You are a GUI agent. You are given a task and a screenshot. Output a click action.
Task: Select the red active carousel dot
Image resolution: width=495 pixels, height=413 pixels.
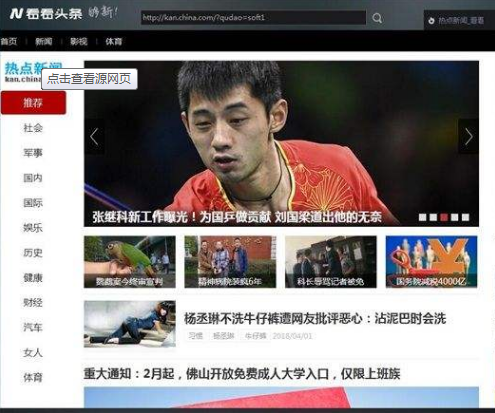444,217
